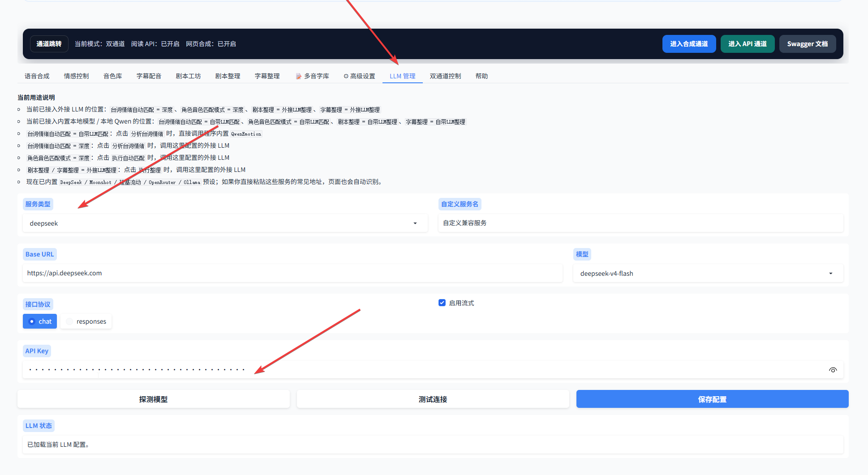Click the 网页合成：已开启 status text
This screenshot has height=475, width=868.
[211, 44]
